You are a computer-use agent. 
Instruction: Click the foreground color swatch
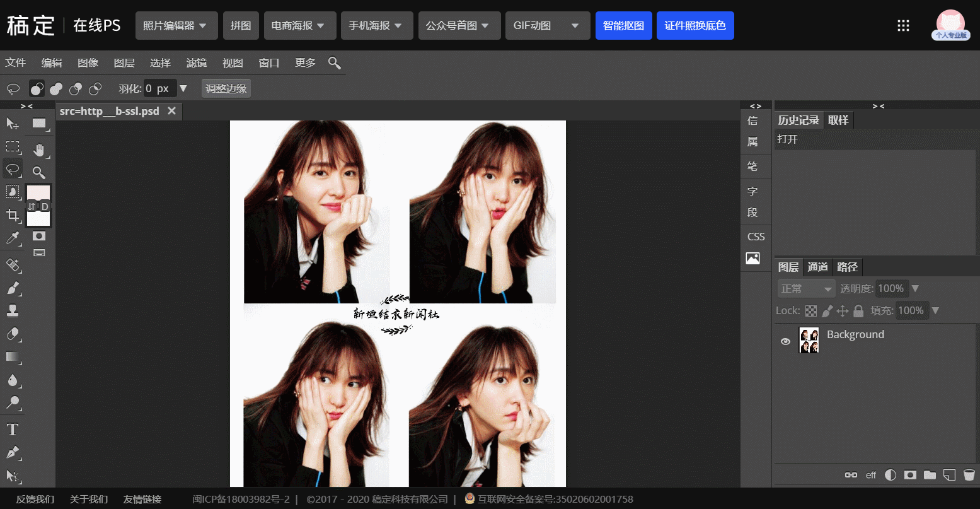[38, 192]
